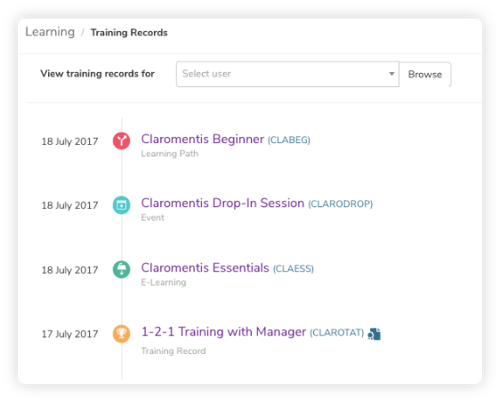Open Claromentis Drop-In Session event
Viewport: 500px width, 402px height.
click(x=223, y=203)
